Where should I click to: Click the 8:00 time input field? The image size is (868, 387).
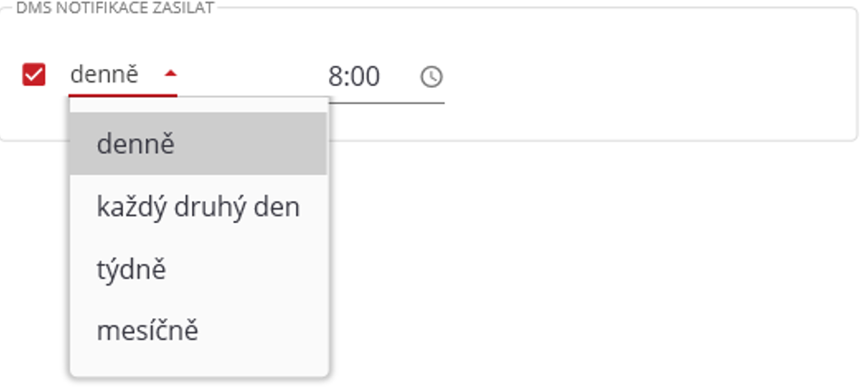tap(362, 77)
